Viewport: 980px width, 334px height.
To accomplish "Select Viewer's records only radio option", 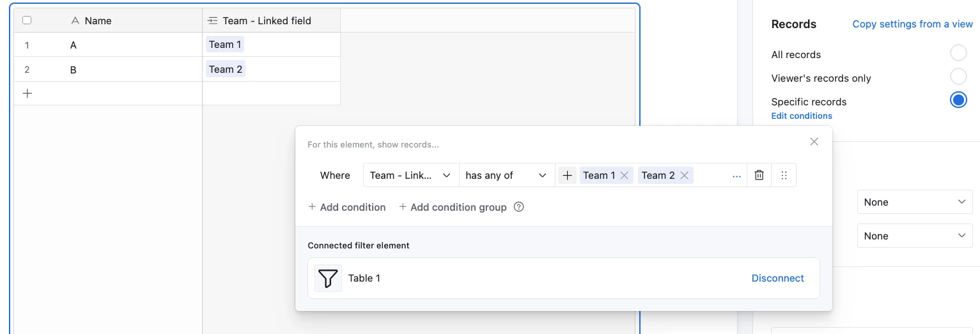I will (x=958, y=77).
